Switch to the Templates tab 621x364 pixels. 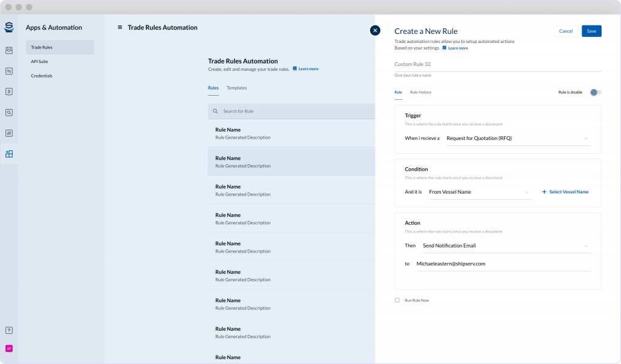[237, 88]
